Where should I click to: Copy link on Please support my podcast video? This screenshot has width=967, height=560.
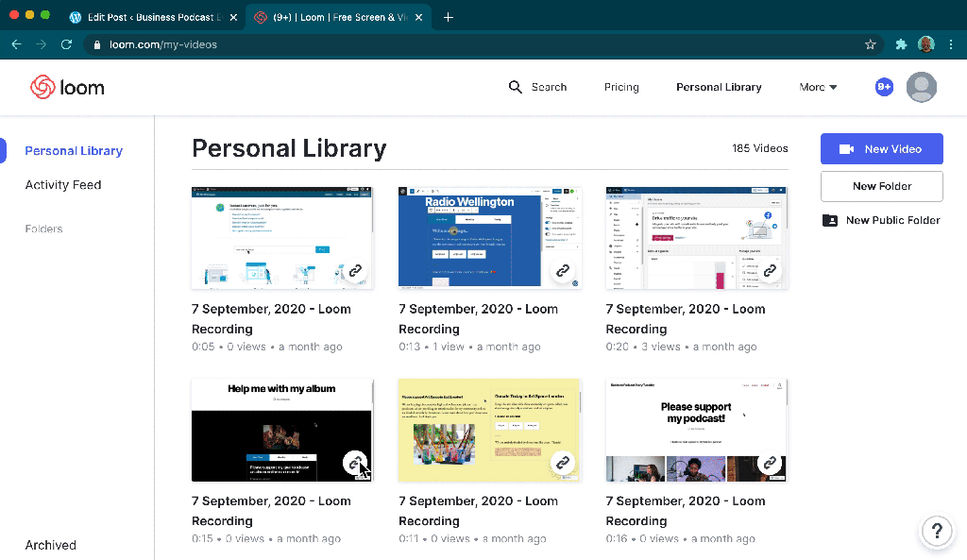click(x=770, y=463)
